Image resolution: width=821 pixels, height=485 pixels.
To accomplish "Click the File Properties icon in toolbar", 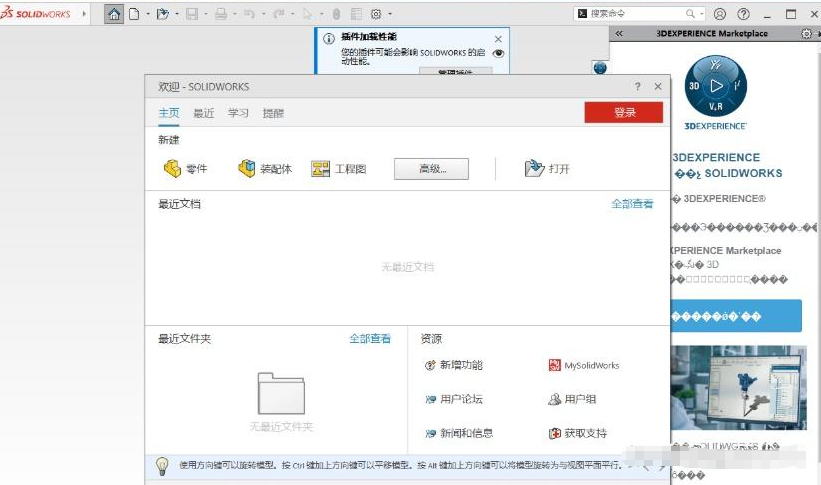I will pos(356,14).
